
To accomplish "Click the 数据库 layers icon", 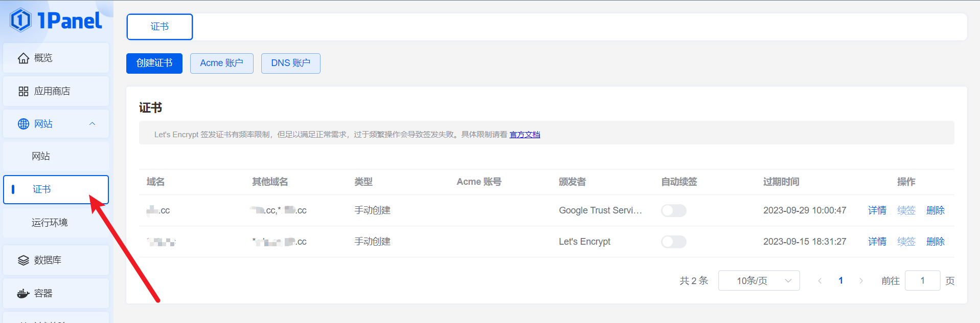I will coord(24,260).
